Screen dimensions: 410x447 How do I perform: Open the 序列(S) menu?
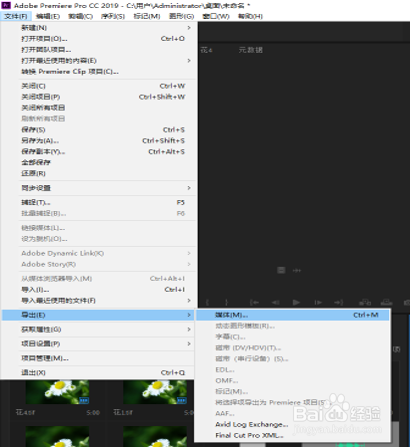113,16
